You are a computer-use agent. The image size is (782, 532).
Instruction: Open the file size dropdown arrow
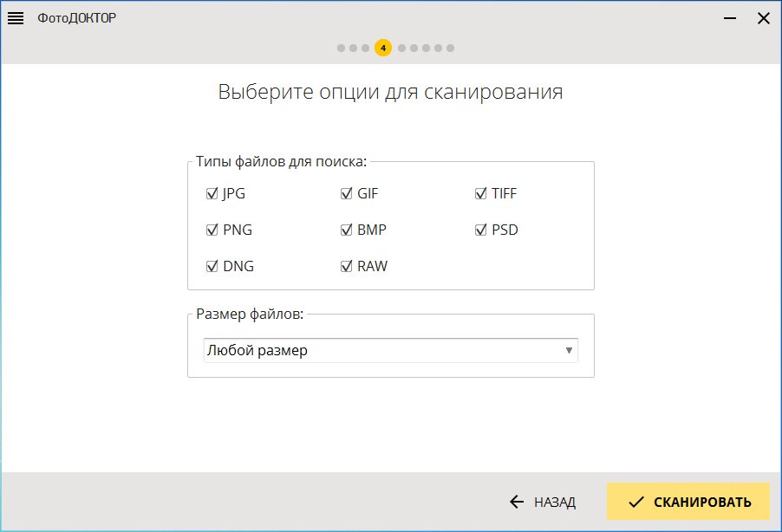[569, 351]
